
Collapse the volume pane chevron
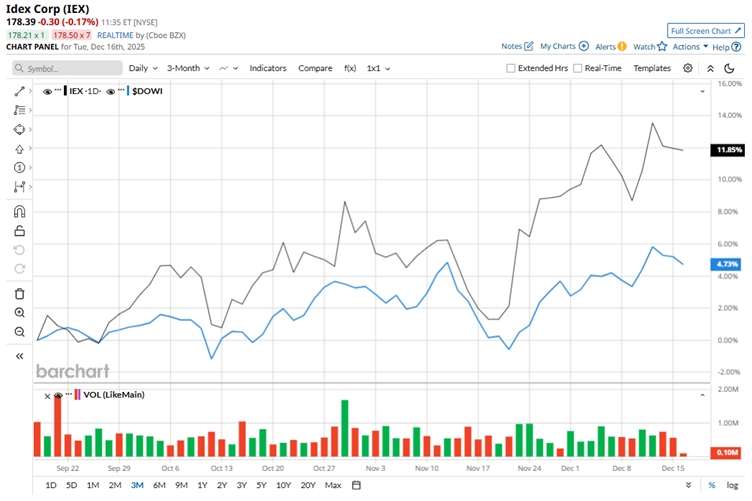[x=702, y=396]
